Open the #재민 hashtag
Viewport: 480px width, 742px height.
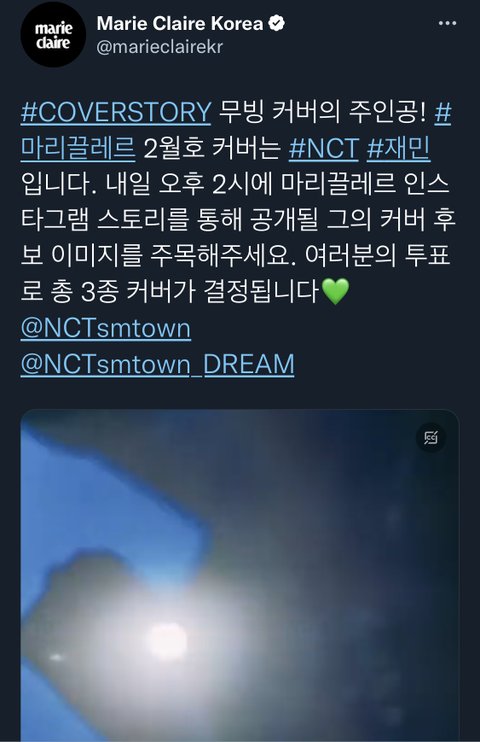[x=399, y=148]
